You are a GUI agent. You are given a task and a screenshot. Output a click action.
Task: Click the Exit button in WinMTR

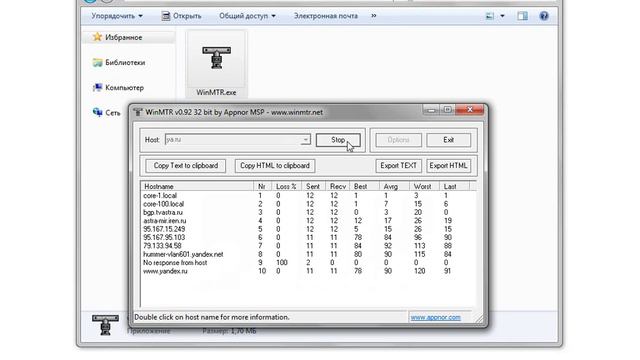click(449, 140)
